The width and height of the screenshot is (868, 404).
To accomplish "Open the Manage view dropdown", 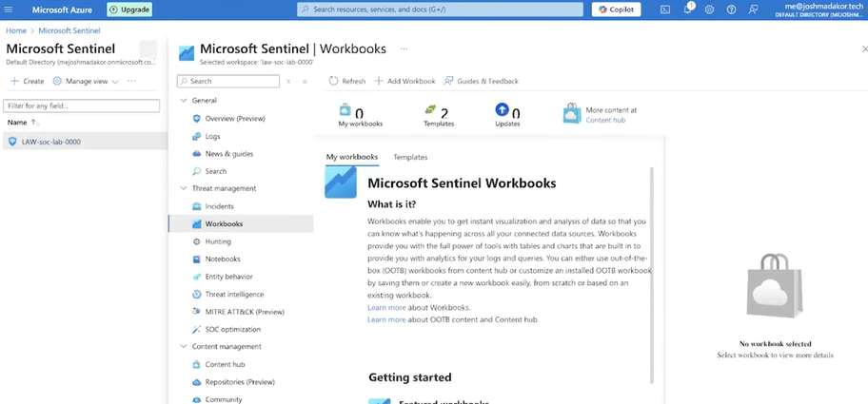I will (x=85, y=82).
